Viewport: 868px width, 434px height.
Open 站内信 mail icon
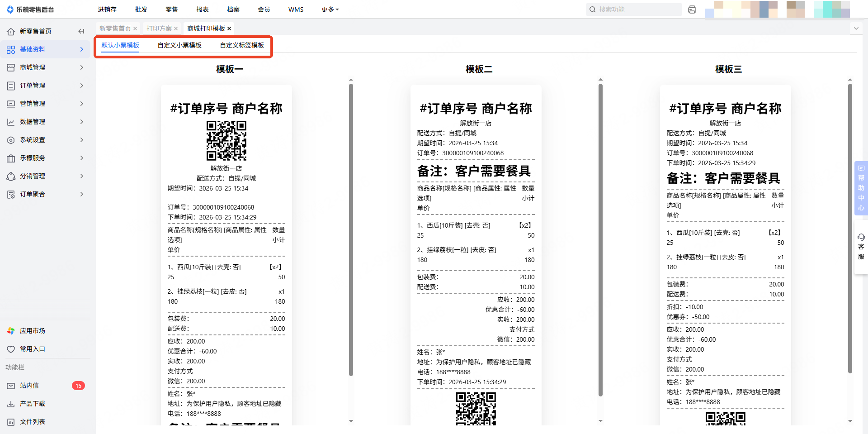pyautogui.click(x=11, y=386)
